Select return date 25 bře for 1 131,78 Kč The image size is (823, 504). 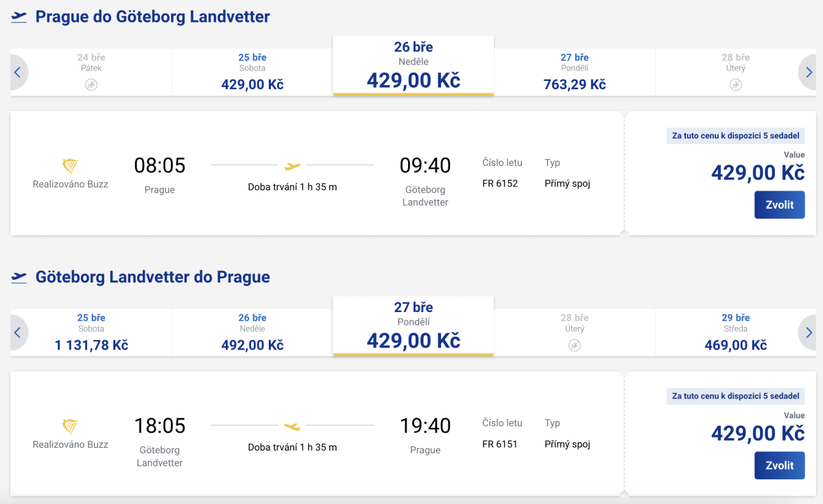91,333
